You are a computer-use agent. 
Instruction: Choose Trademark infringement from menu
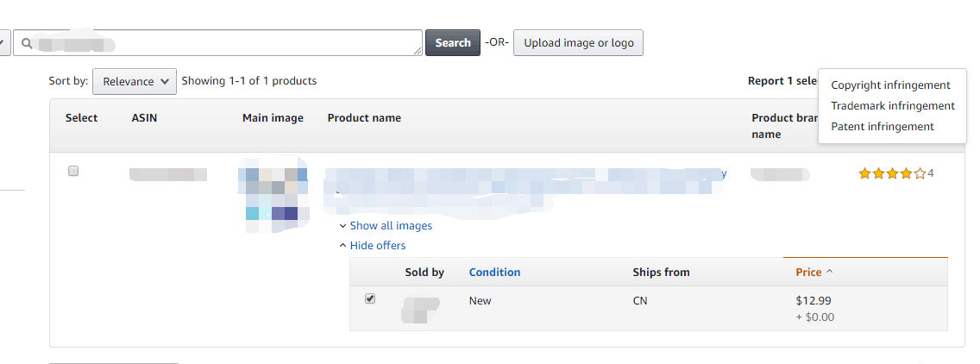tap(892, 106)
